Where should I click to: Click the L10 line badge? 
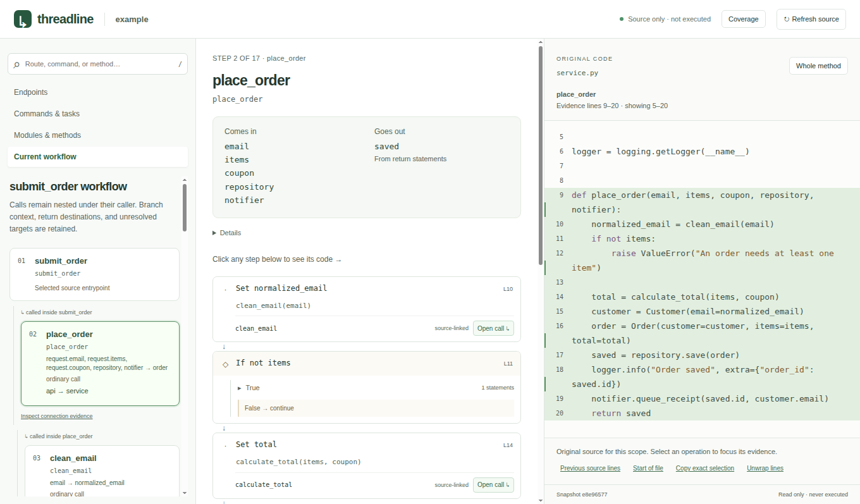pyautogui.click(x=508, y=289)
